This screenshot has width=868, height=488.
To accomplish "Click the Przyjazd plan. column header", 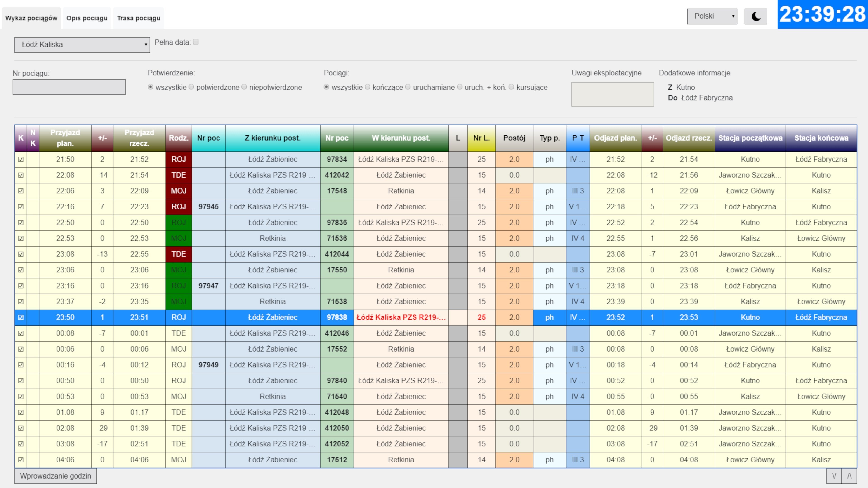I will coord(65,138).
